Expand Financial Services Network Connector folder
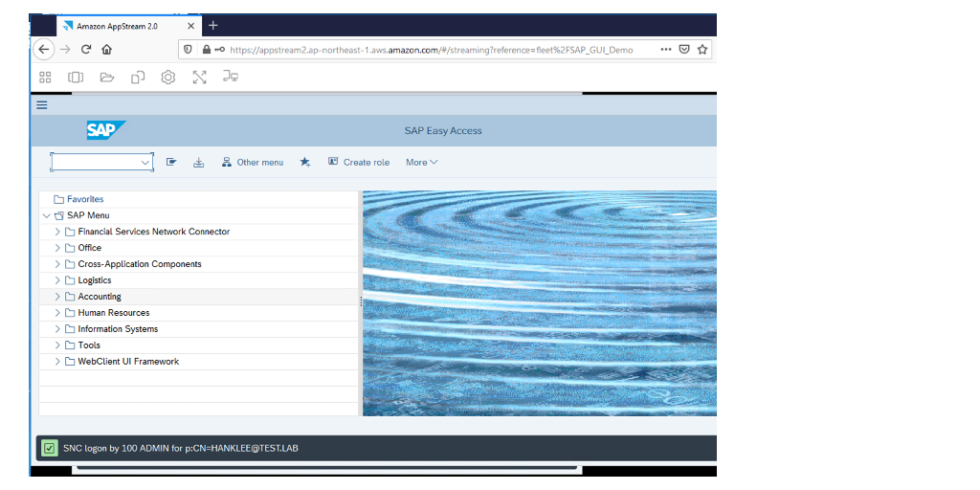 click(x=57, y=232)
